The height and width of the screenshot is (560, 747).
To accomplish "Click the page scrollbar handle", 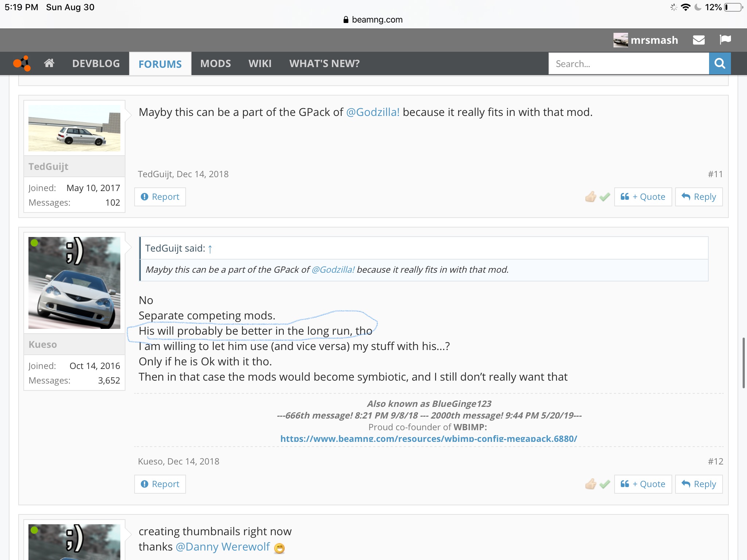I will coord(744,363).
